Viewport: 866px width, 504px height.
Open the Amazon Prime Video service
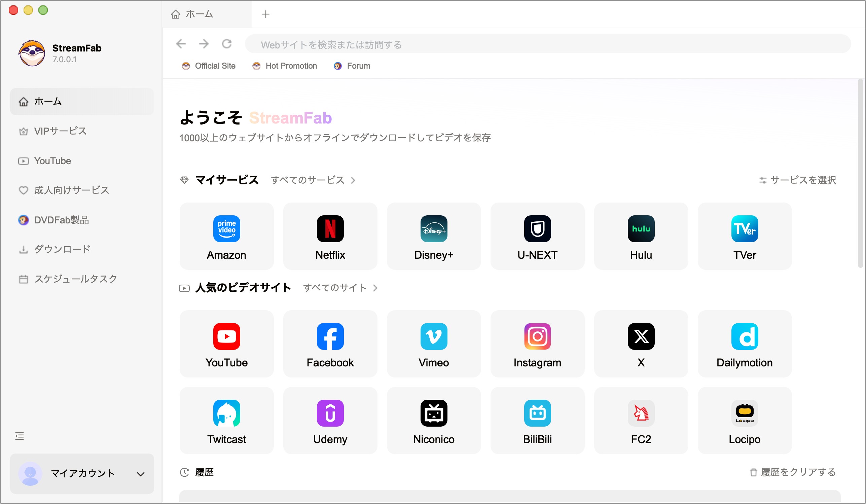226,236
